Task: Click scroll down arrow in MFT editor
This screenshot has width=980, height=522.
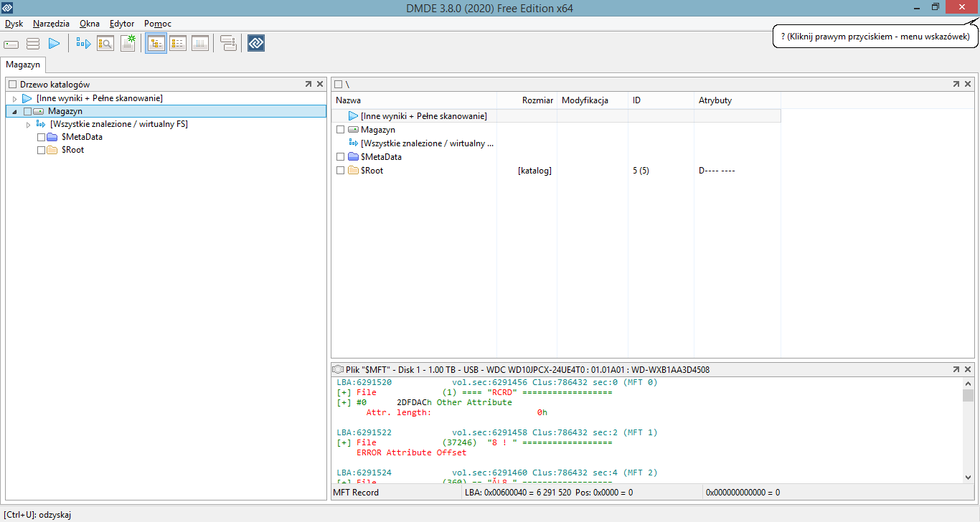Action: point(968,477)
